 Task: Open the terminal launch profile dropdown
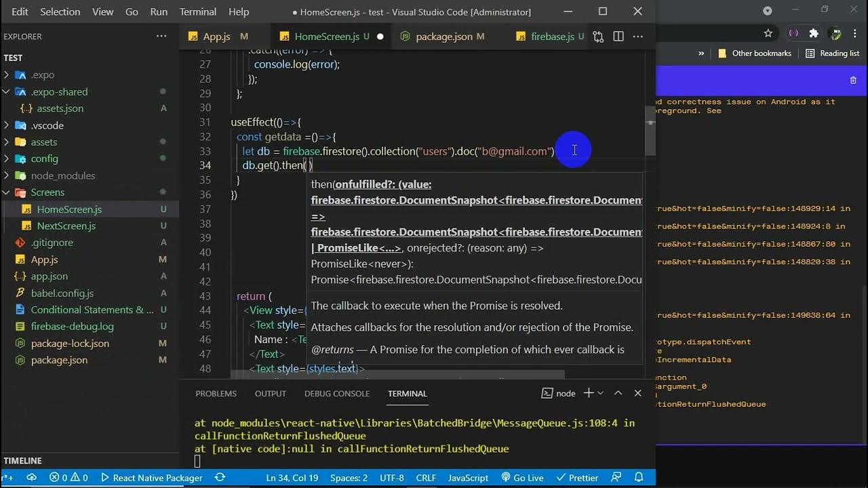coord(600,393)
